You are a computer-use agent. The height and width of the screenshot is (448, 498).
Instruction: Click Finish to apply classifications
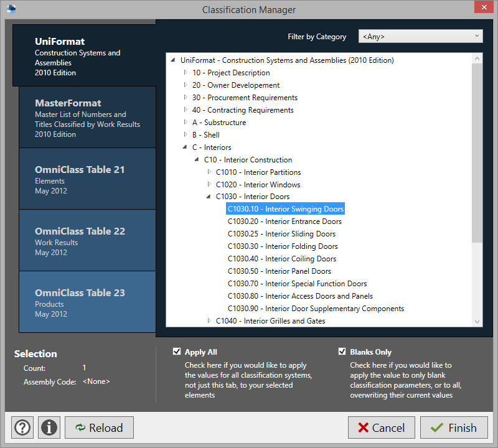(x=454, y=427)
